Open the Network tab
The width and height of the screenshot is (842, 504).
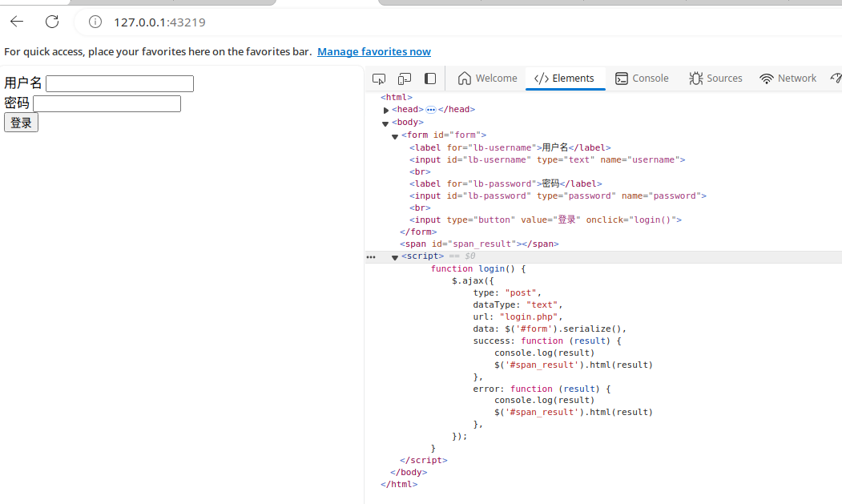[x=788, y=79]
